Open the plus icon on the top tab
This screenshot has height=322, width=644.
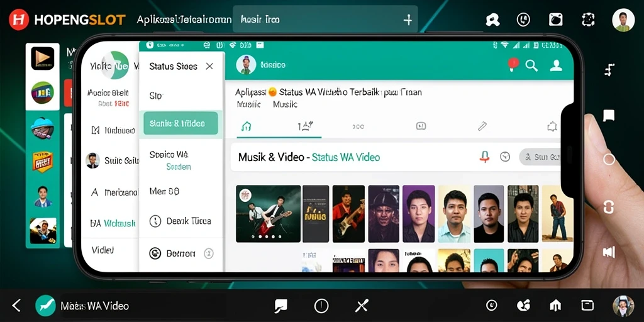click(408, 19)
